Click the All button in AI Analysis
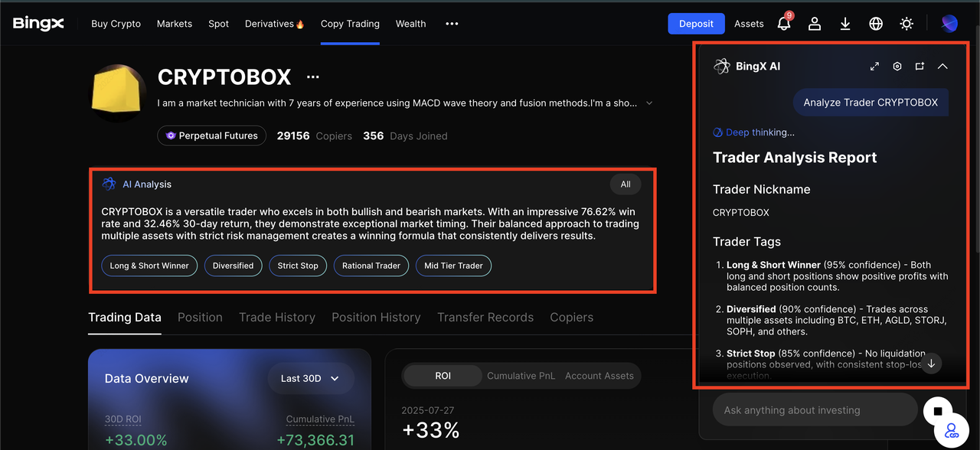 (x=626, y=184)
